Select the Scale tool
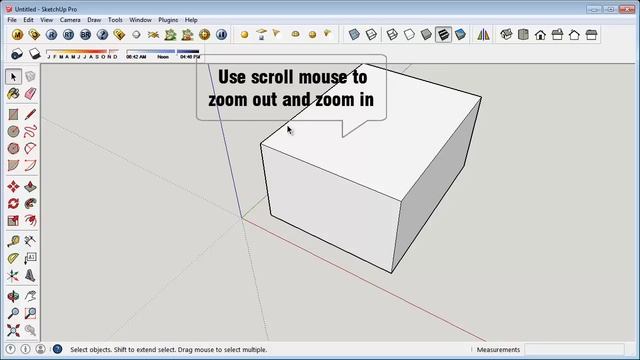The image size is (640, 360). click(13, 220)
